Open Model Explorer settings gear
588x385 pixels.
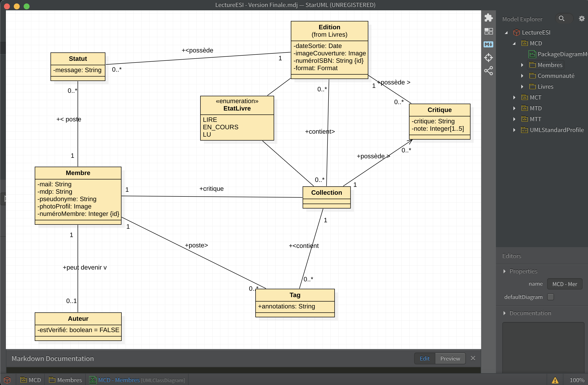[582, 18]
